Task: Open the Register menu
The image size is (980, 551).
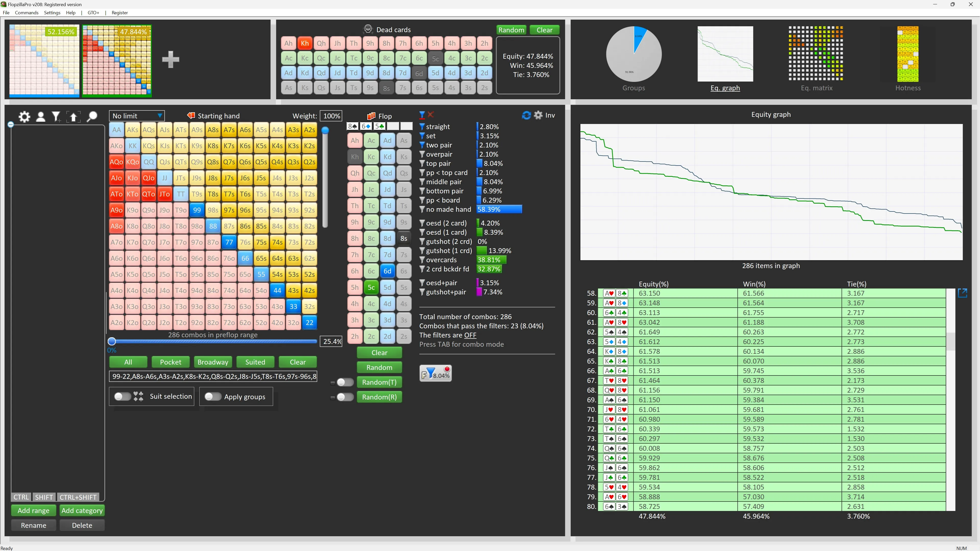Action: [120, 12]
